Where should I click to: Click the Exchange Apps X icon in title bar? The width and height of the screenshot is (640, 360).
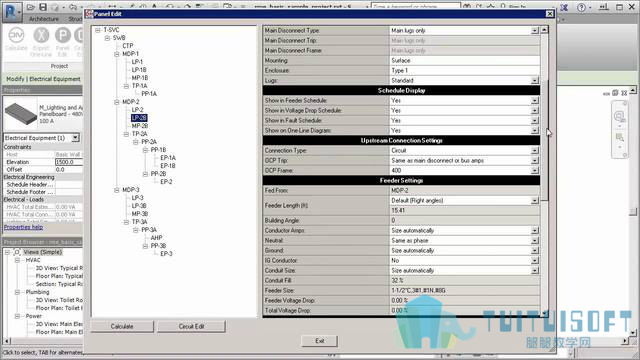click(564, 7)
